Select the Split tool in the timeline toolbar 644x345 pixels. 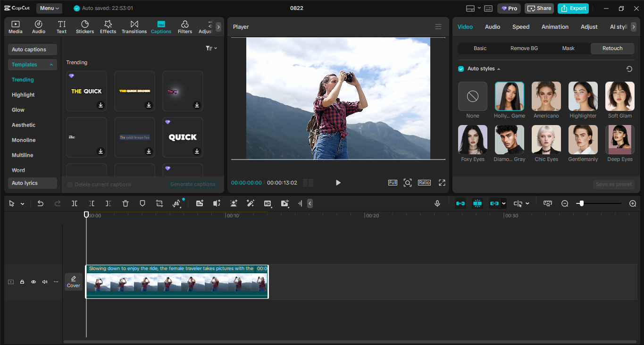74,203
